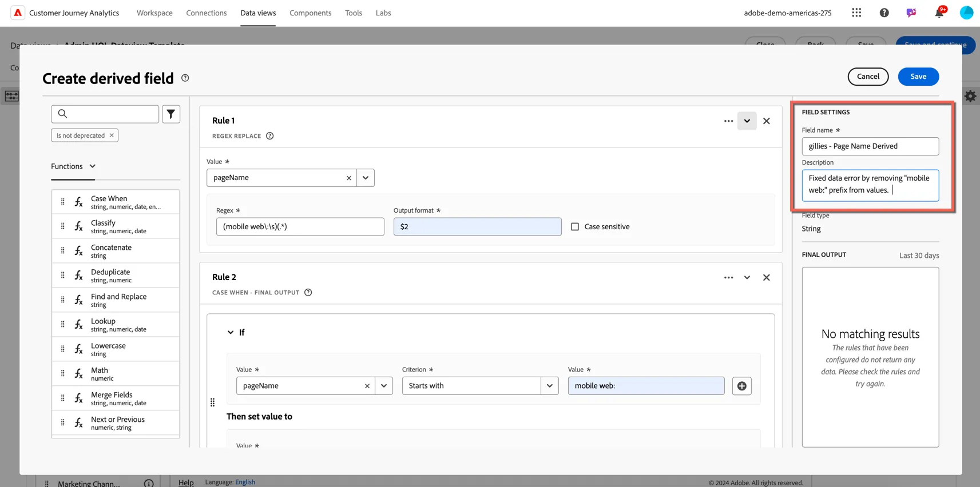
Task: Grab the Case When function drag handle
Action: point(63,202)
